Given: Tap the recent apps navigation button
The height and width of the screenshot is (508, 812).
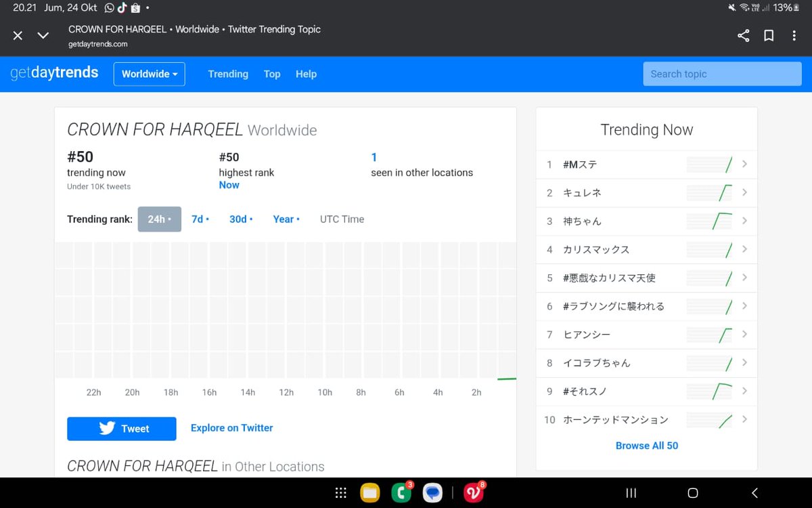Looking at the screenshot, I should click(631, 493).
